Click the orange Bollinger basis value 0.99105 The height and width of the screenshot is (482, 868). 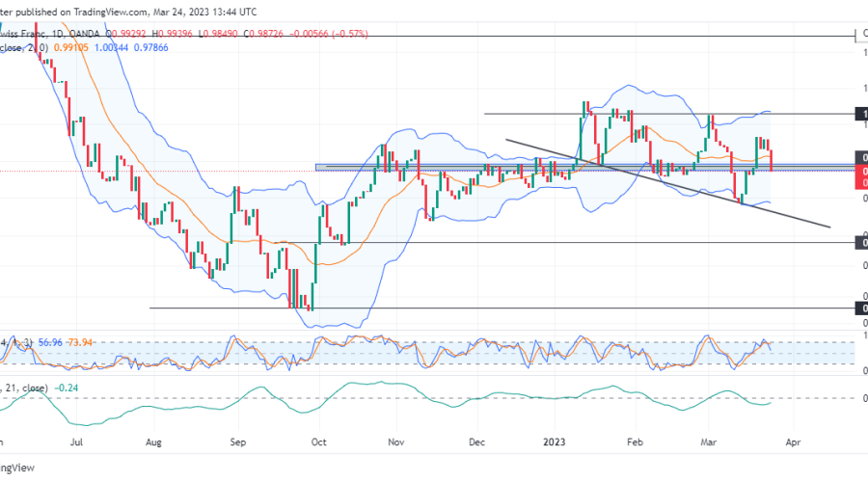[x=70, y=47]
